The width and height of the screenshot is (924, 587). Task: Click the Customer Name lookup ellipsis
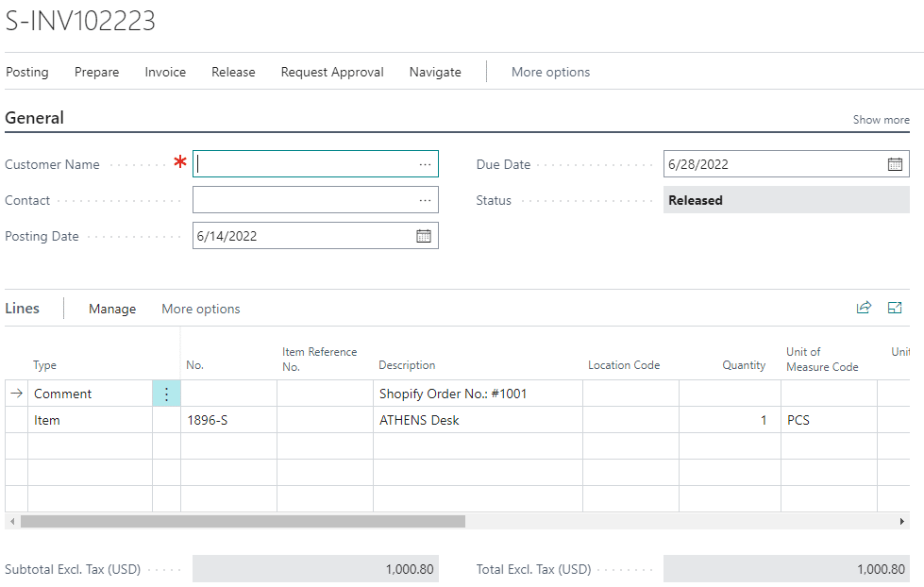click(x=425, y=164)
